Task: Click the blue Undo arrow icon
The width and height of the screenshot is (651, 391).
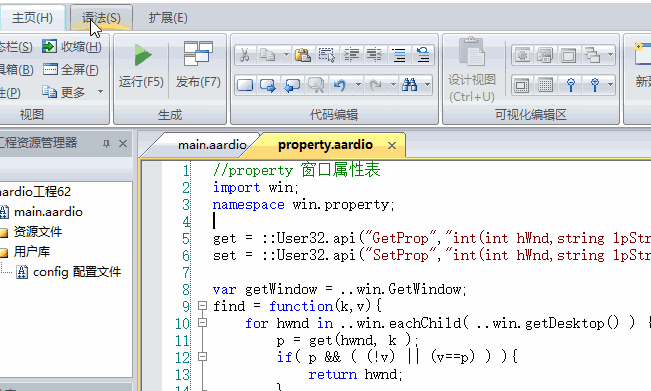Action: (340, 85)
